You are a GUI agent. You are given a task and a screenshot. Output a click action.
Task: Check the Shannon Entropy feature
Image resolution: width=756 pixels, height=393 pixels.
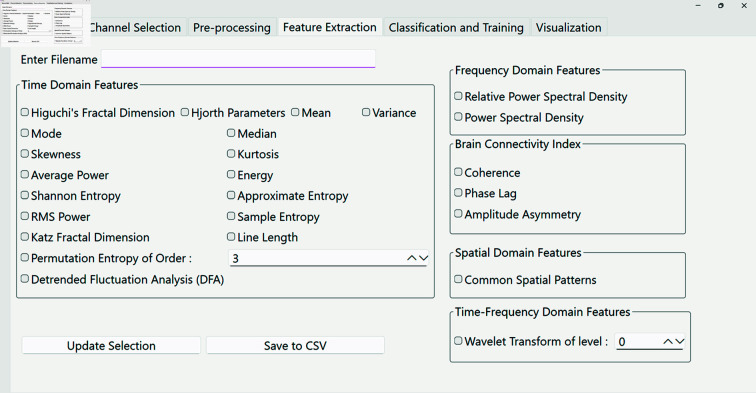coord(25,195)
